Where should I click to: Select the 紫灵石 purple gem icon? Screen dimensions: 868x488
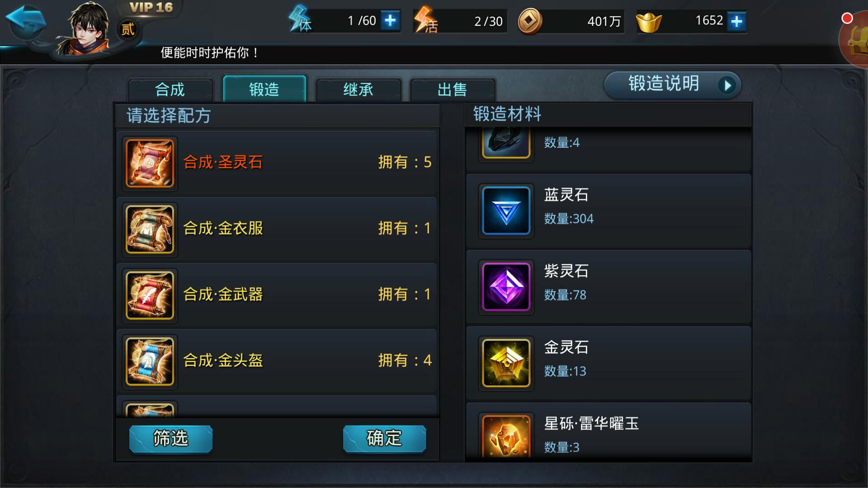pyautogui.click(x=506, y=287)
